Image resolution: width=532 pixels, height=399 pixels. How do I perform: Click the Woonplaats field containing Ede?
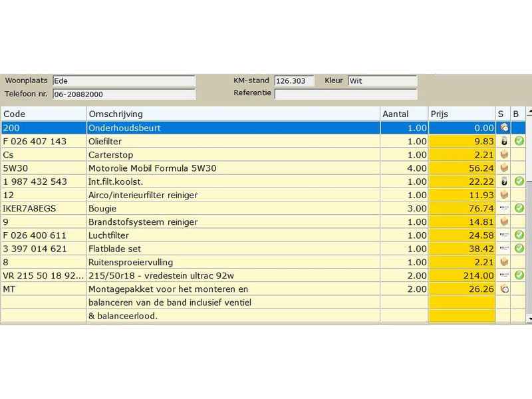click(x=124, y=81)
